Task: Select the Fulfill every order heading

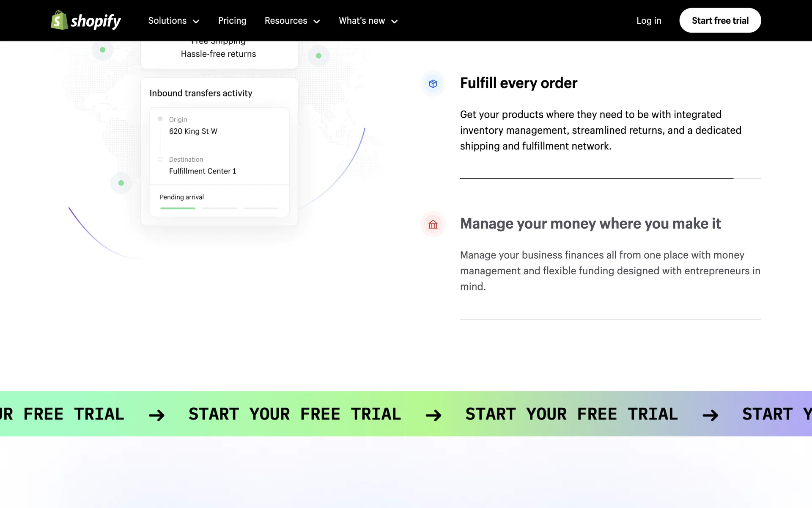Action: pyautogui.click(x=518, y=83)
